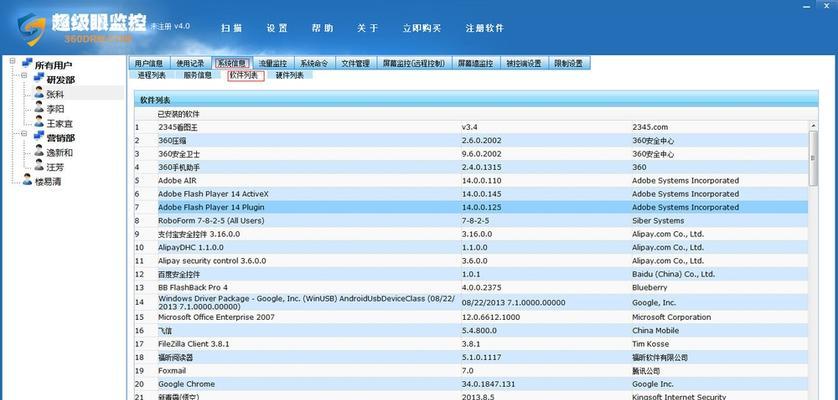838x400 pixels.
Task: Collapse the 研发部 tree node
Action: point(24,75)
